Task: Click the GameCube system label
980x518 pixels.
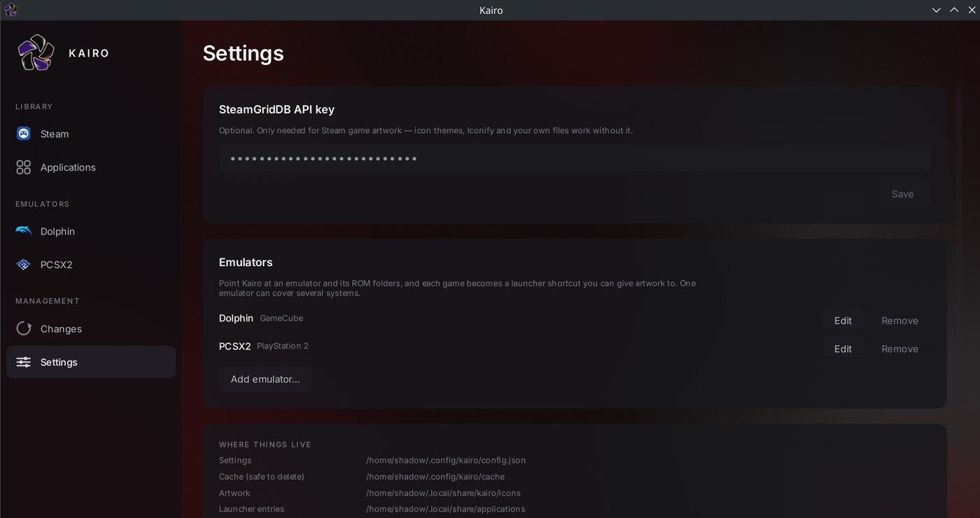Action: 281,318
